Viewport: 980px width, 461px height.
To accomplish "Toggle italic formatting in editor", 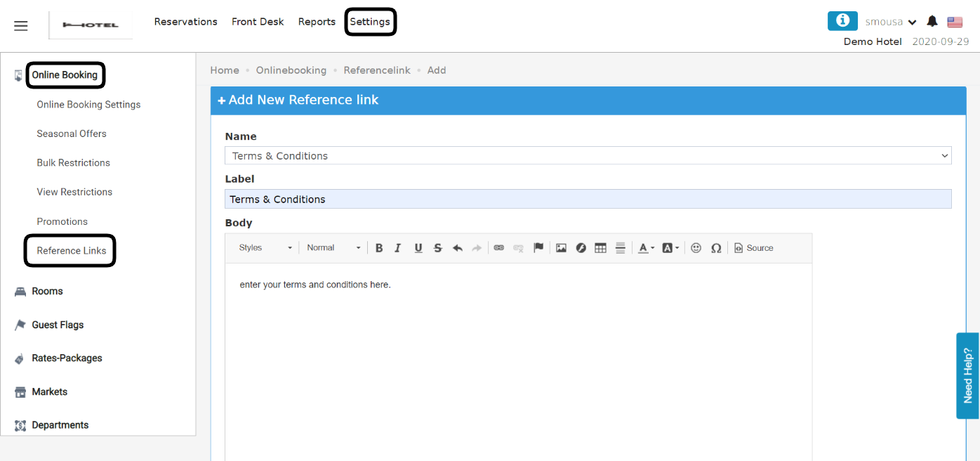I will coord(398,248).
